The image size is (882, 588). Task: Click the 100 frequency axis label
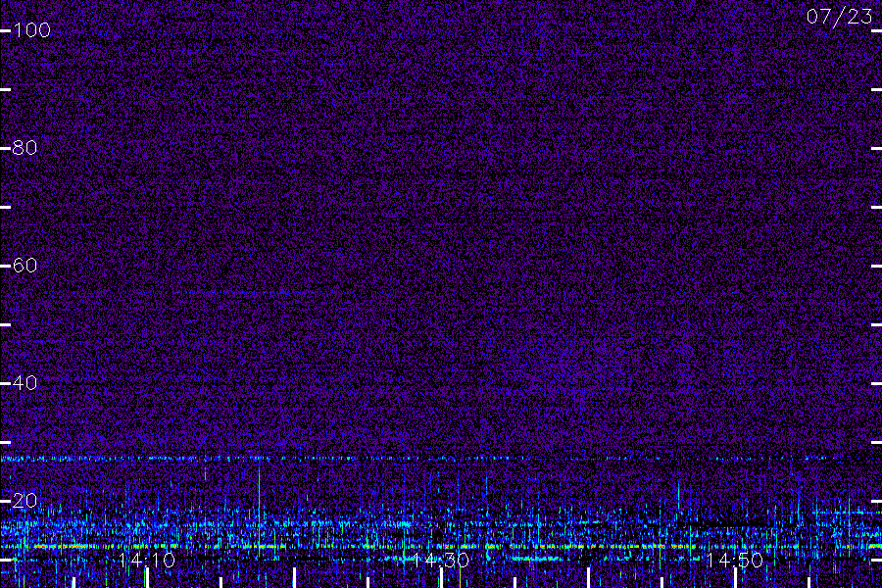[x=32, y=29]
